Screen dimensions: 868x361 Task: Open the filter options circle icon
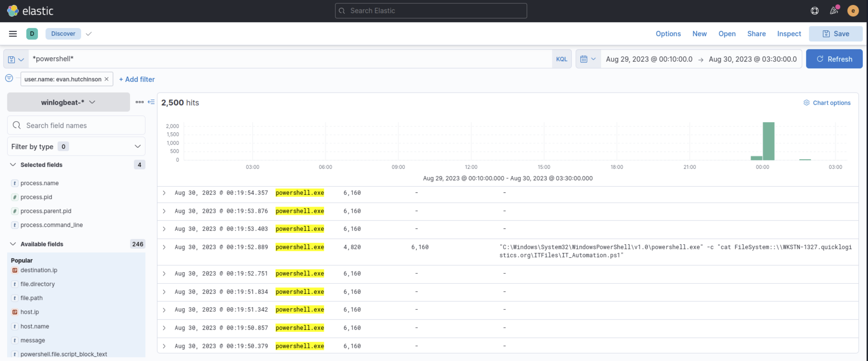(9, 78)
